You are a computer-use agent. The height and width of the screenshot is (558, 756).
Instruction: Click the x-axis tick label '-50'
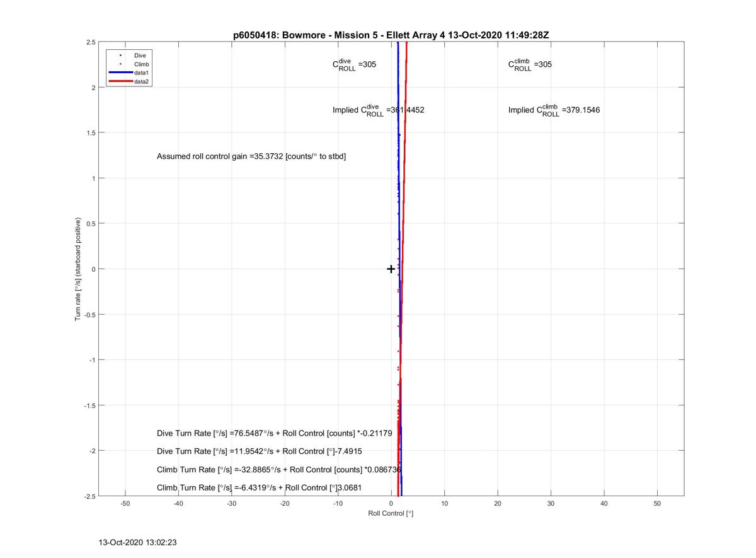(125, 503)
